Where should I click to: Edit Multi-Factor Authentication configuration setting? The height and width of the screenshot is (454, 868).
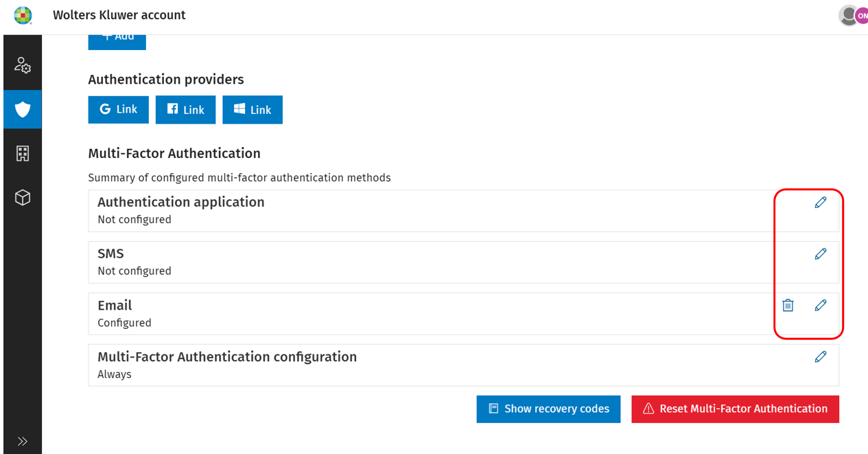(x=820, y=357)
